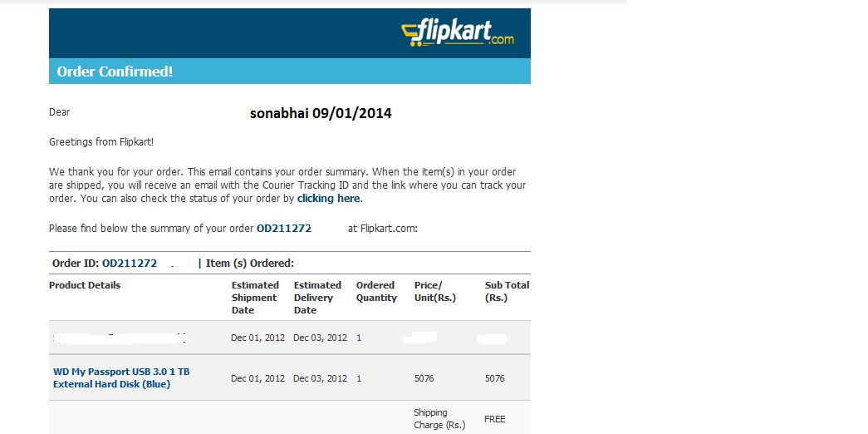
Task: Click the Estimated Shipment Date header
Action: (x=255, y=298)
